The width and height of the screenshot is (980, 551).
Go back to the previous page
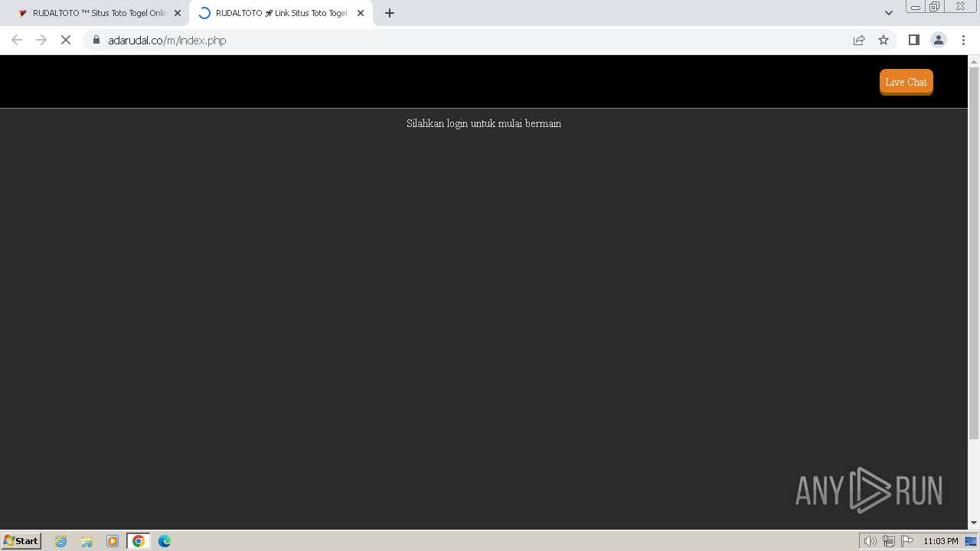[x=17, y=40]
